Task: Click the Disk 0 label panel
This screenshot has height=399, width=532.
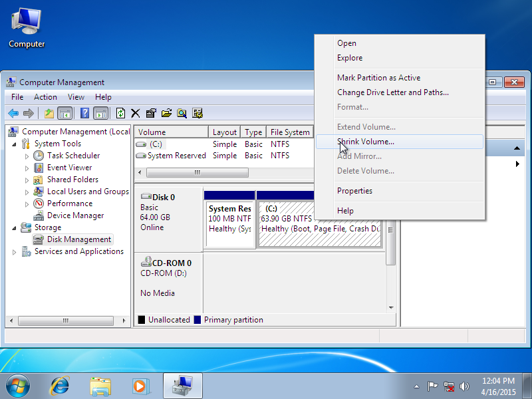Action: [169, 219]
